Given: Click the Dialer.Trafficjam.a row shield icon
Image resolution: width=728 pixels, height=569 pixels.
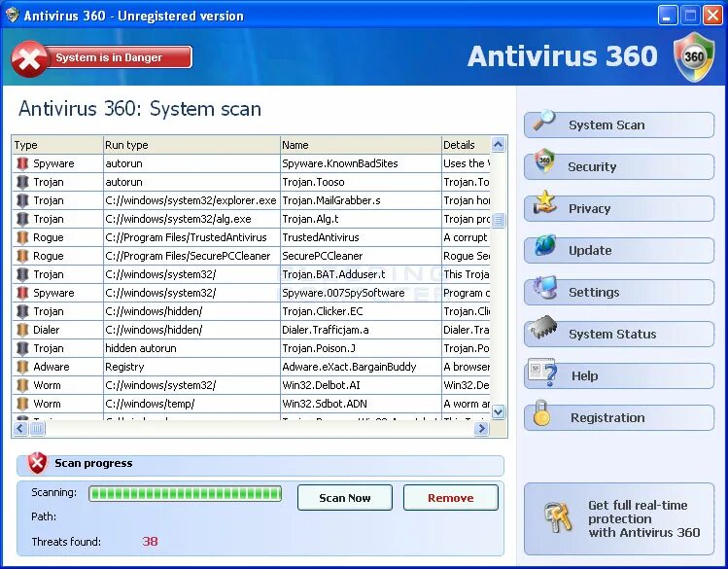Looking at the screenshot, I should 22,330.
